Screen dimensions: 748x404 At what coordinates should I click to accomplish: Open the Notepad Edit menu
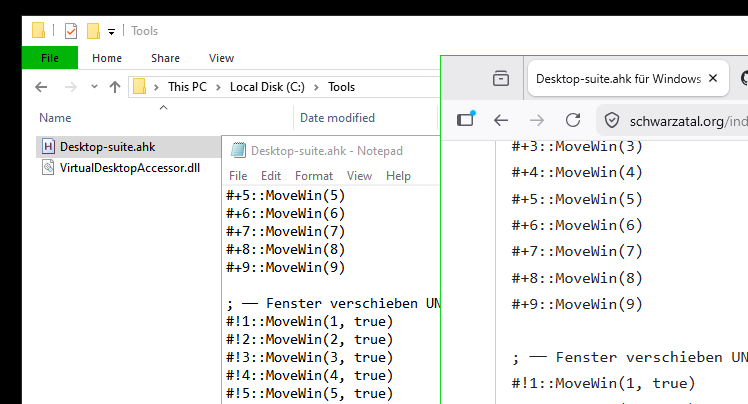tap(271, 176)
